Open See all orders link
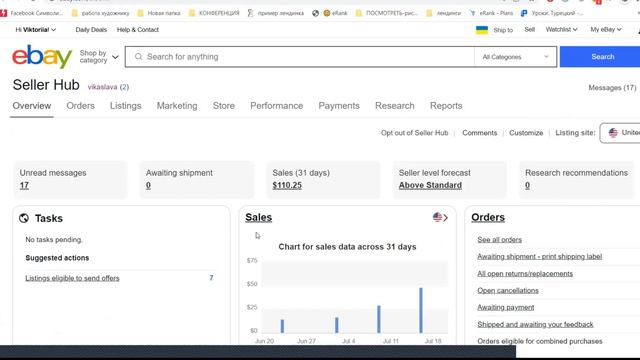 500,240
